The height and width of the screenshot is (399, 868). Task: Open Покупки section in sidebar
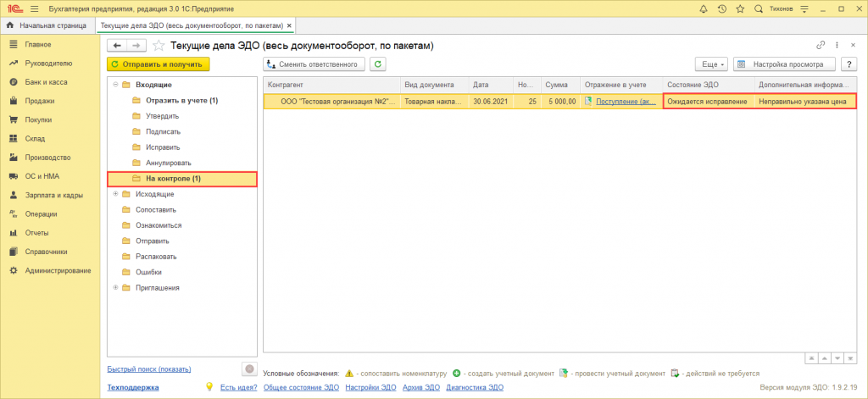coord(39,119)
